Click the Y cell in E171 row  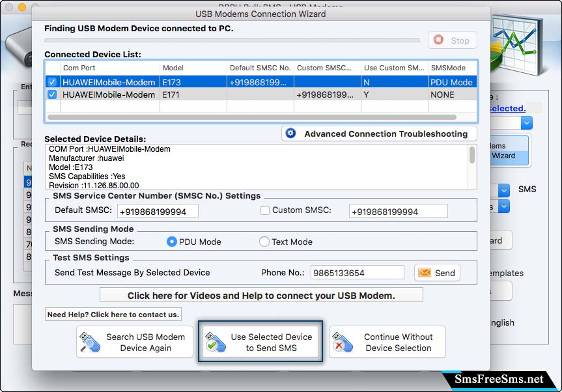pos(394,94)
